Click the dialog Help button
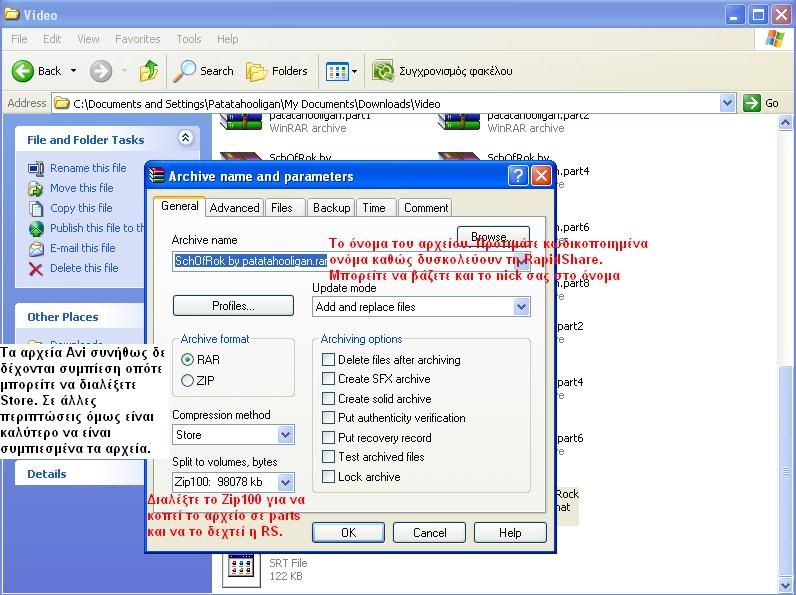Viewport: 796px width, 595px height. pyautogui.click(x=510, y=533)
